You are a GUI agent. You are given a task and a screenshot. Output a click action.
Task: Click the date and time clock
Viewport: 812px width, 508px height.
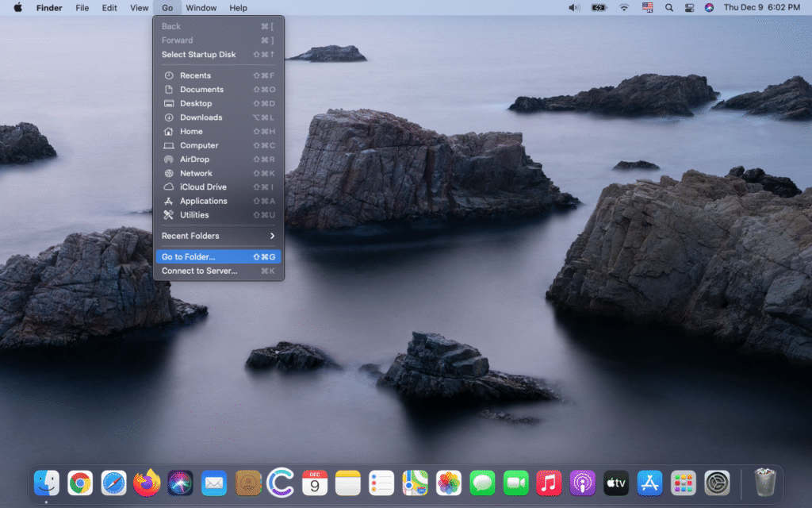pyautogui.click(x=761, y=8)
